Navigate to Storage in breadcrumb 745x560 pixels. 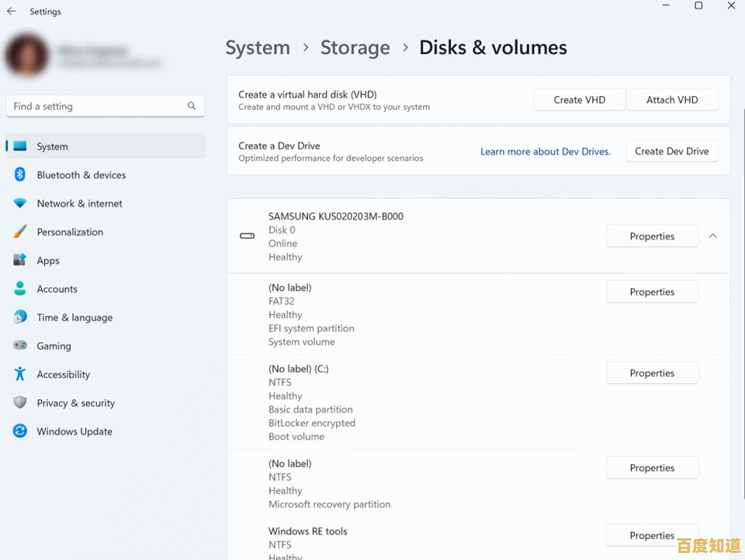(355, 48)
